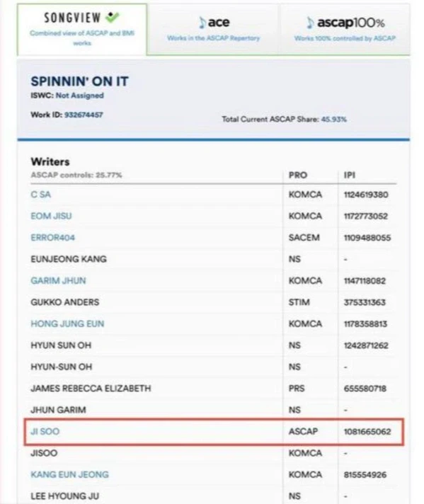Click the Songview green checkmark icon
This screenshot has height=504, width=424.
tap(113, 17)
